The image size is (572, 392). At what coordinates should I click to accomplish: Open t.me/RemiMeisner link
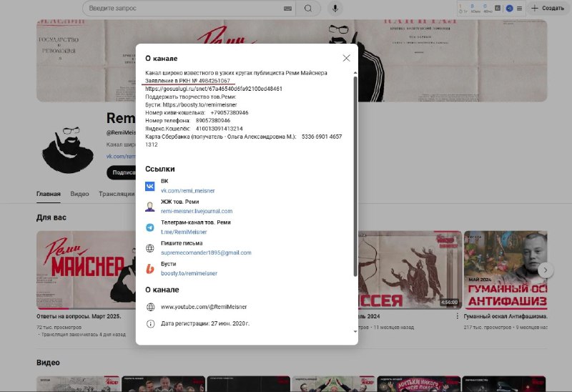[x=184, y=232]
